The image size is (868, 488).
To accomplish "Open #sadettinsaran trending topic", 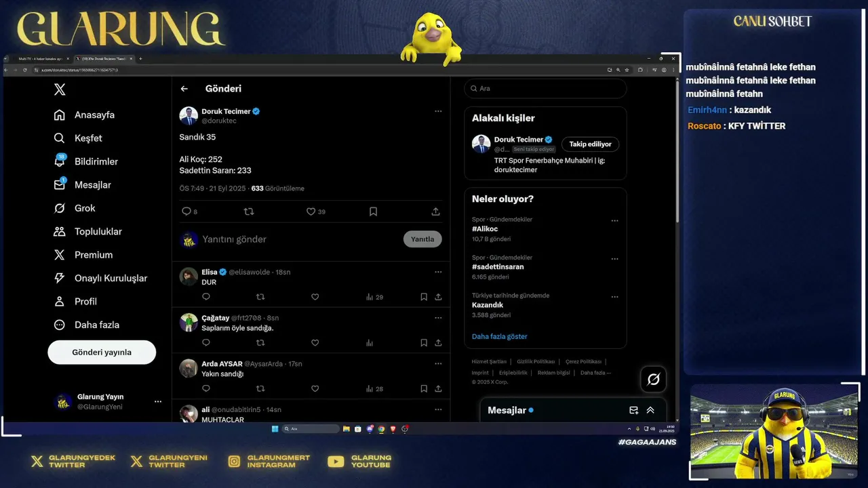I will click(x=498, y=267).
